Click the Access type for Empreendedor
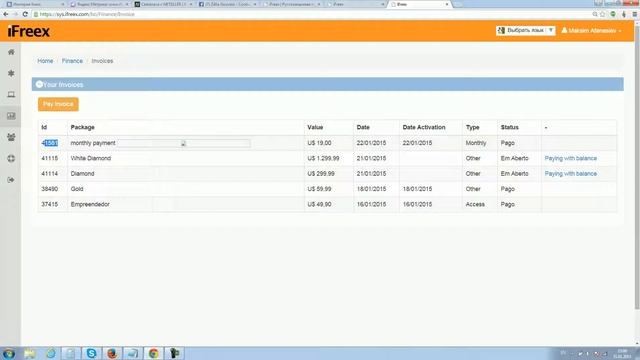 point(475,204)
